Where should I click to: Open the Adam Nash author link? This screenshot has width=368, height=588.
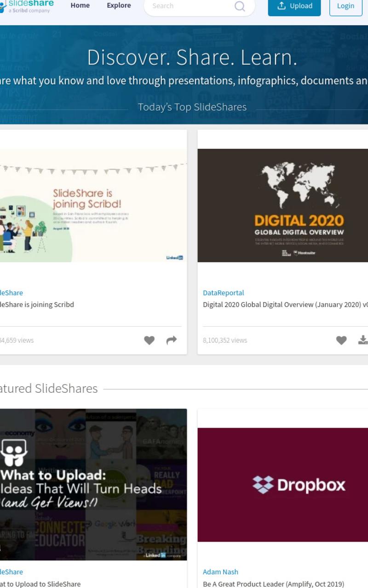(x=221, y=572)
